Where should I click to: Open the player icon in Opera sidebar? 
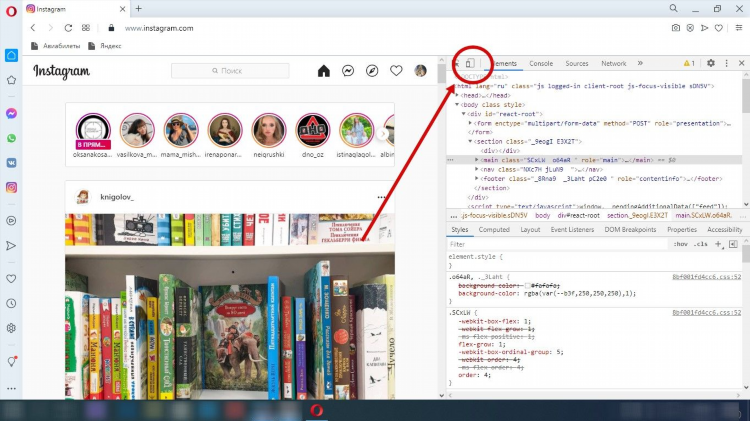(x=11, y=221)
